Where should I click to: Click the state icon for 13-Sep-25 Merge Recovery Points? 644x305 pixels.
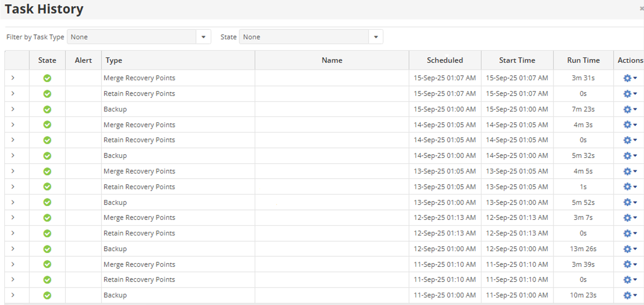(x=47, y=171)
